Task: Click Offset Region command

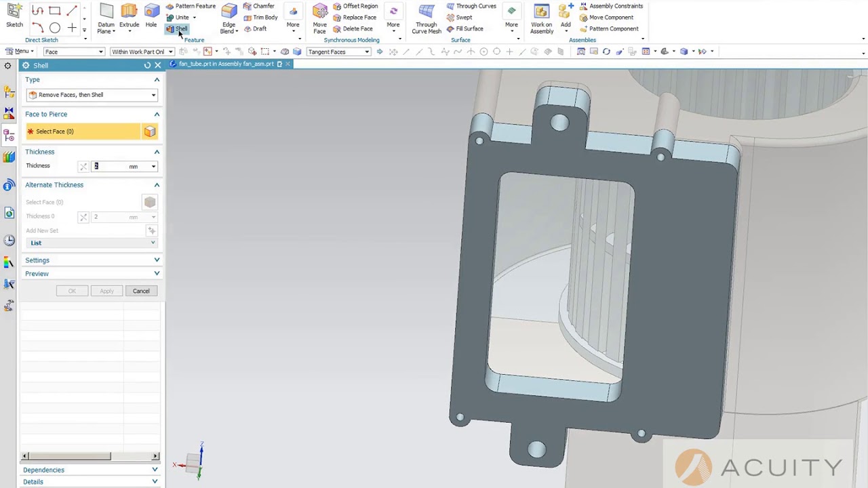Action: [355, 6]
